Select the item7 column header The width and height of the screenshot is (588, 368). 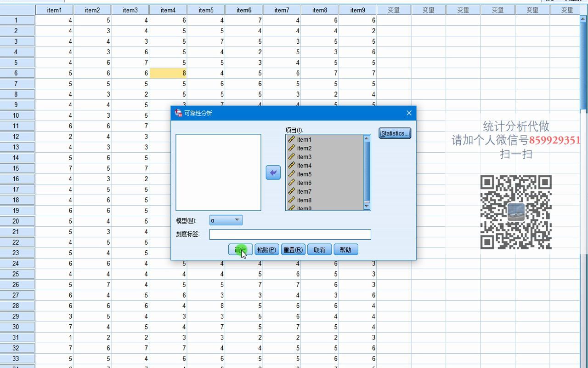pyautogui.click(x=282, y=10)
